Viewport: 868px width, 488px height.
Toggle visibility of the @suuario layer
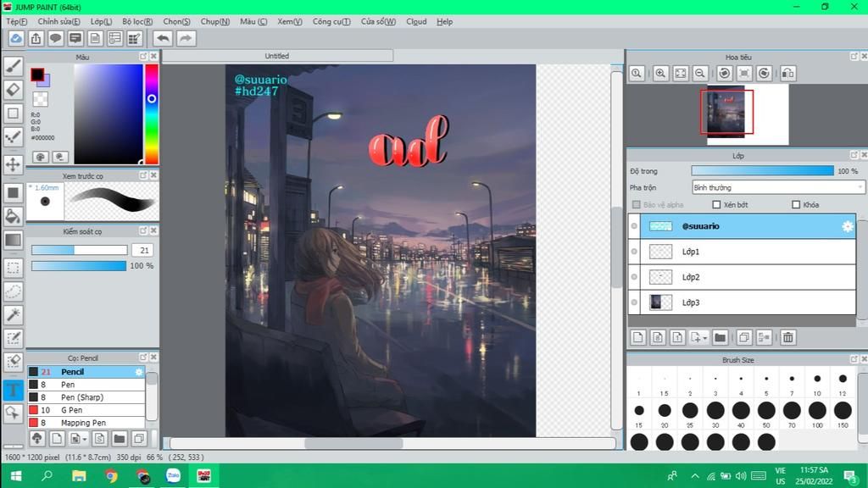634,226
